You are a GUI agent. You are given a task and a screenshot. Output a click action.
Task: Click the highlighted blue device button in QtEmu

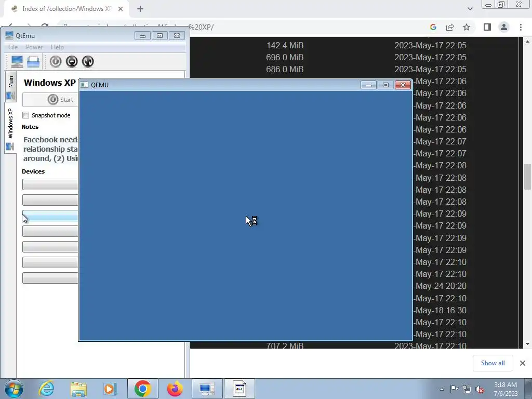pos(50,216)
